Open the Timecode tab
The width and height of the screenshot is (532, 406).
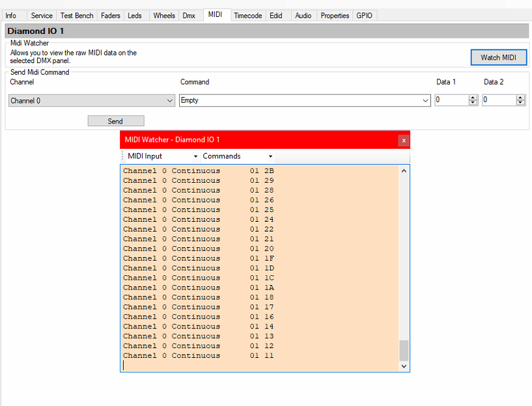pos(247,16)
